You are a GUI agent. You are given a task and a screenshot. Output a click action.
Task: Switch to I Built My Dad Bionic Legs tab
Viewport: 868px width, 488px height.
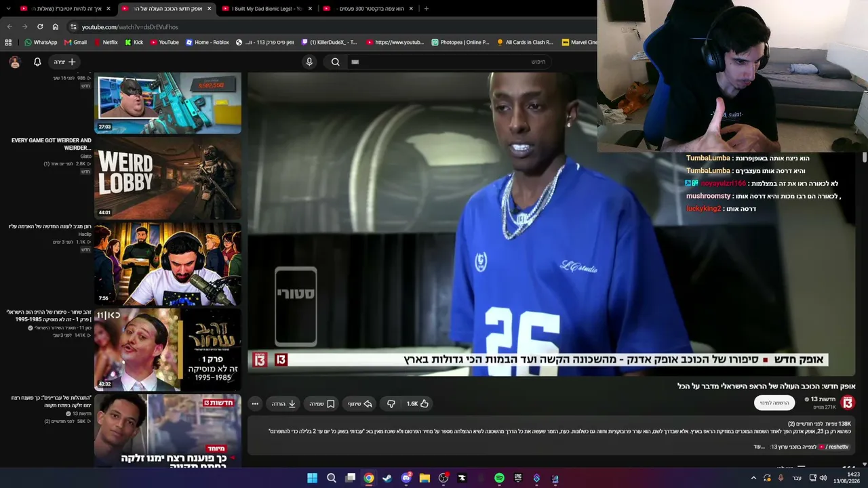pos(267,9)
